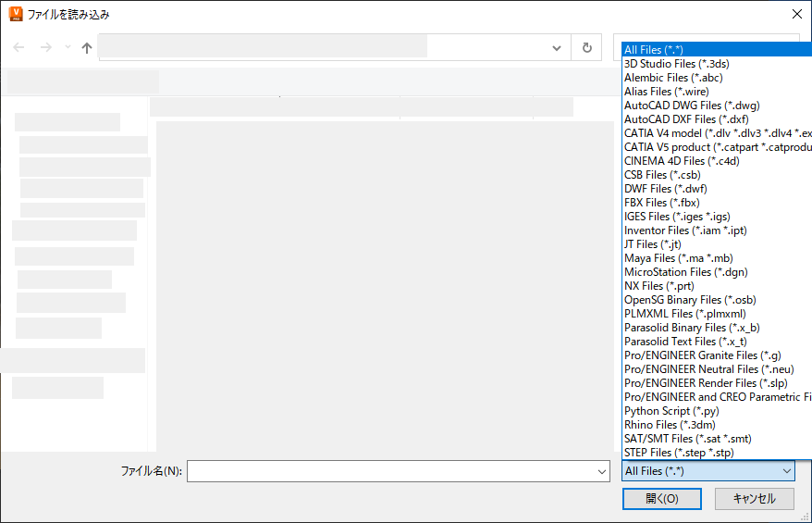Screen dimensions: 812x523
Task: Pick OpenSG Binary Files (*.osb)
Action: 717,300
